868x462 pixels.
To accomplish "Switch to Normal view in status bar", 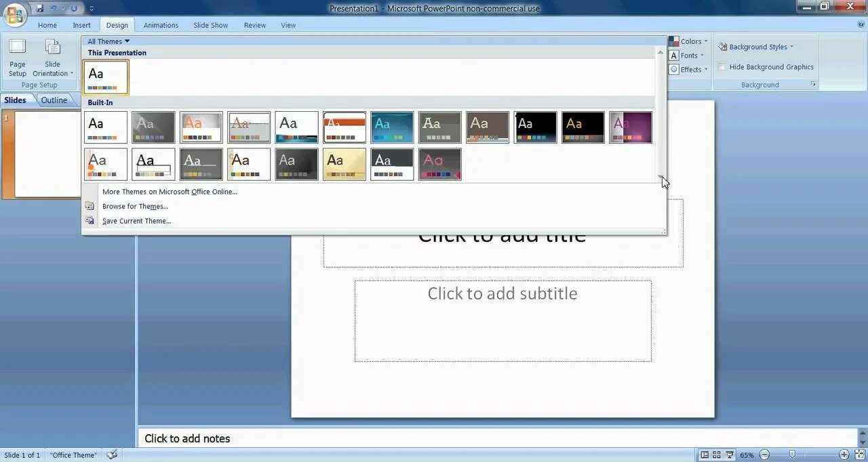I will click(x=705, y=455).
